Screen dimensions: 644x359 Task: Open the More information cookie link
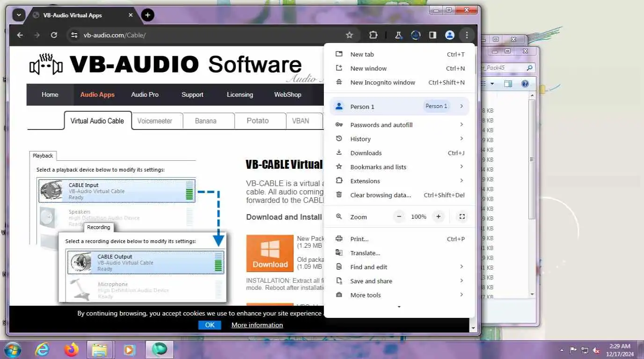pyautogui.click(x=257, y=325)
